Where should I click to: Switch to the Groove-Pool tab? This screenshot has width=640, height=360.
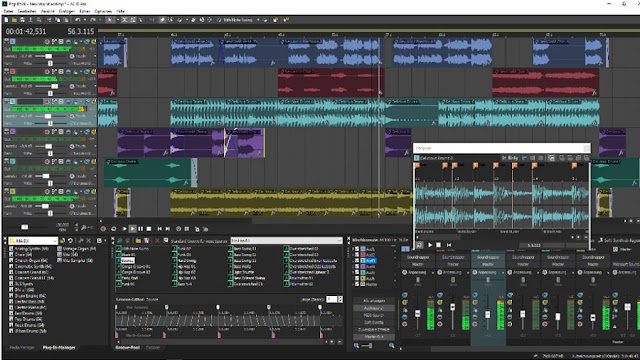point(128,348)
